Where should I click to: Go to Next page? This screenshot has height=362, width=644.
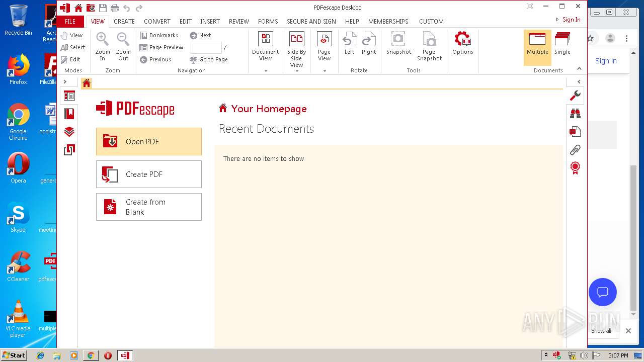200,35
